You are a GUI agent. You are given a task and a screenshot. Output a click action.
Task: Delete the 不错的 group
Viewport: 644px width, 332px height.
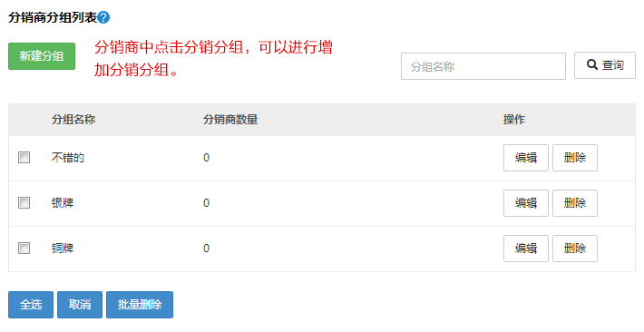pos(574,158)
